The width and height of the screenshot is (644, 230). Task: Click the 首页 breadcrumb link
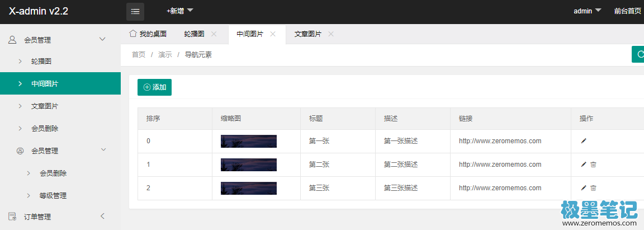139,55
